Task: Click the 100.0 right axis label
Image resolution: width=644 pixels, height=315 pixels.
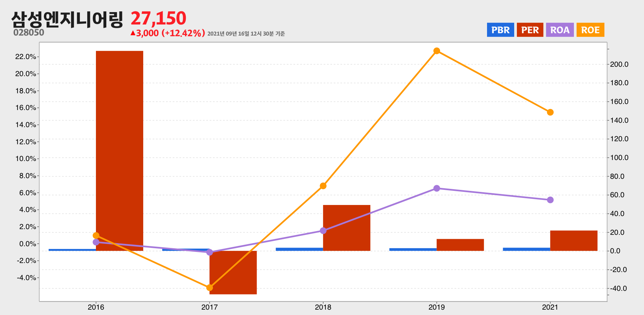Action: (x=619, y=158)
